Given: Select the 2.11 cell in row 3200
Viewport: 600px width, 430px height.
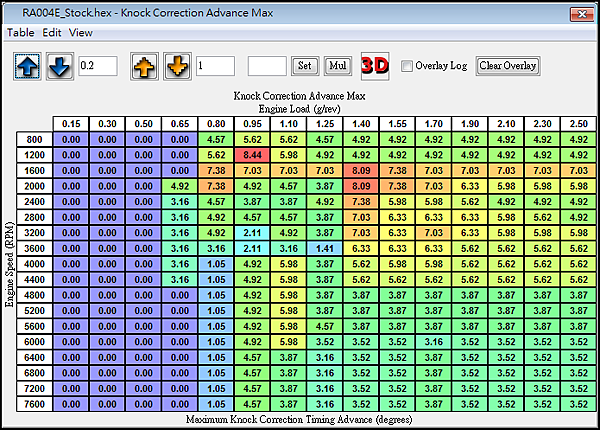Looking at the screenshot, I should (253, 233).
